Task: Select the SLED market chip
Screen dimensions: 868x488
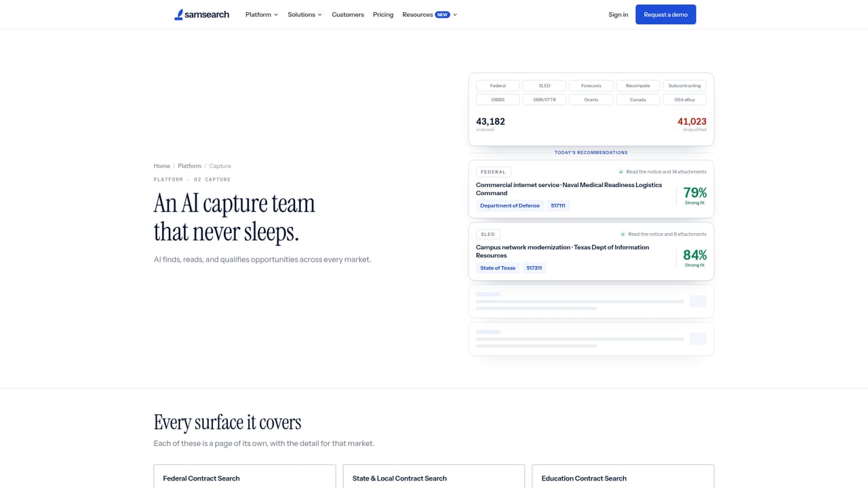Action: click(545, 85)
